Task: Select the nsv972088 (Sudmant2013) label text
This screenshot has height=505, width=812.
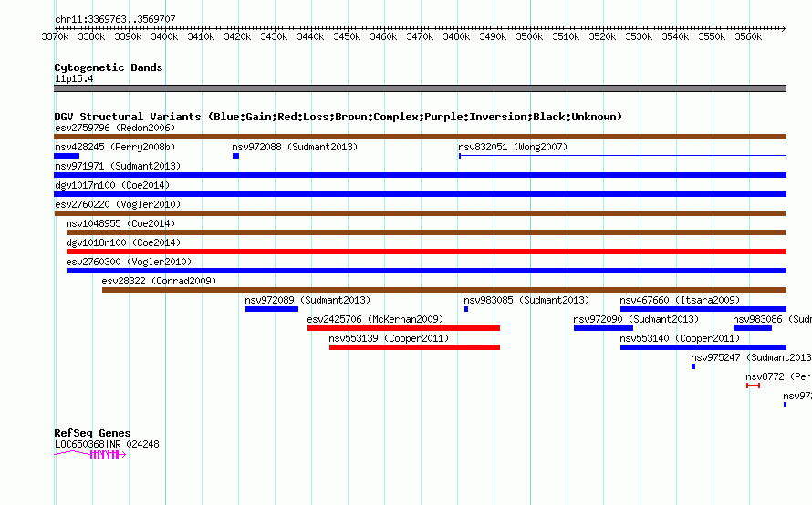Action: coord(295,147)
